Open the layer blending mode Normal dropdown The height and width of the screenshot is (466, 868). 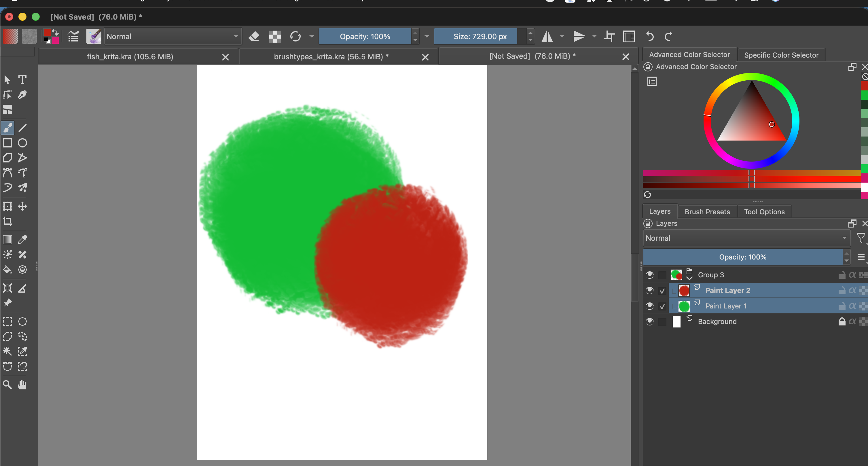pyautogui.click(x=746, y=238)
